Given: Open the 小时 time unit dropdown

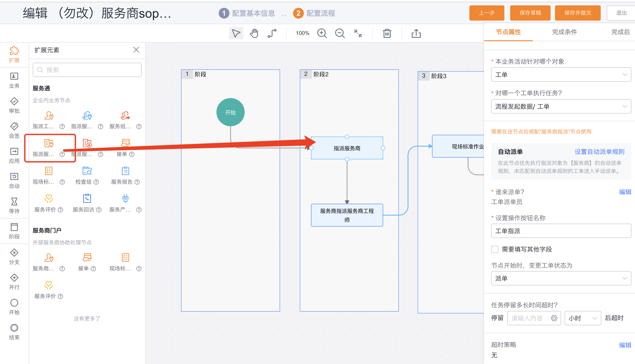Looking at the screenshot, I should pyautogui.click(x=583, y=318).
